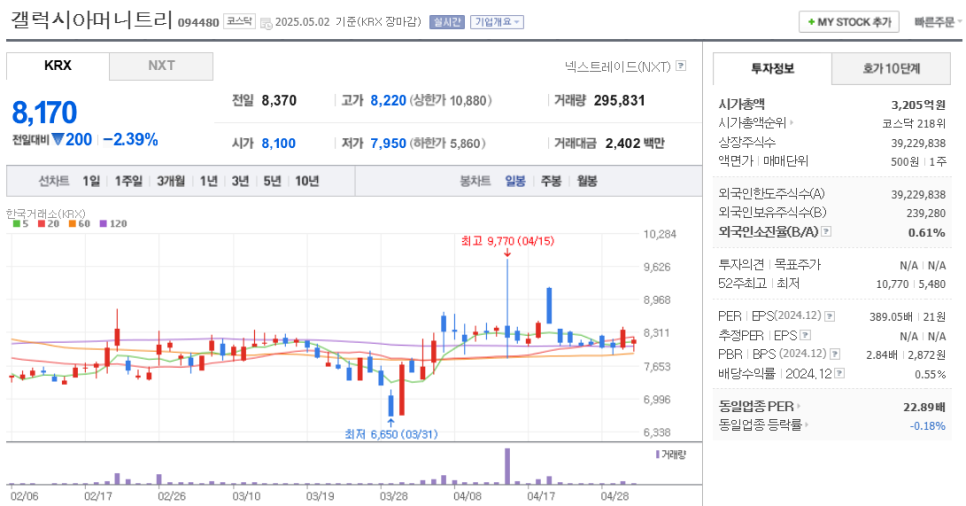Click the plus icon in MY STOCK 추가
The width and height of the screenshot is (966, 506).
pos(811,22)
